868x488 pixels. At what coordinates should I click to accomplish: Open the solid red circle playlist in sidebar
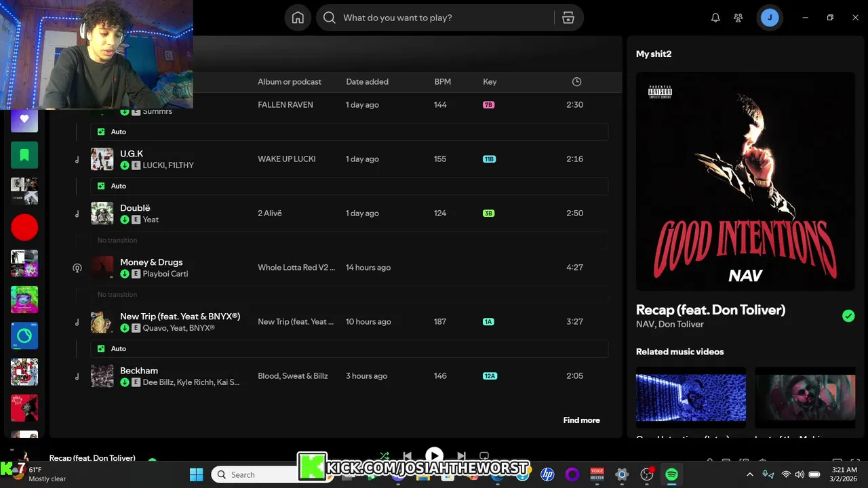[24, 227]
